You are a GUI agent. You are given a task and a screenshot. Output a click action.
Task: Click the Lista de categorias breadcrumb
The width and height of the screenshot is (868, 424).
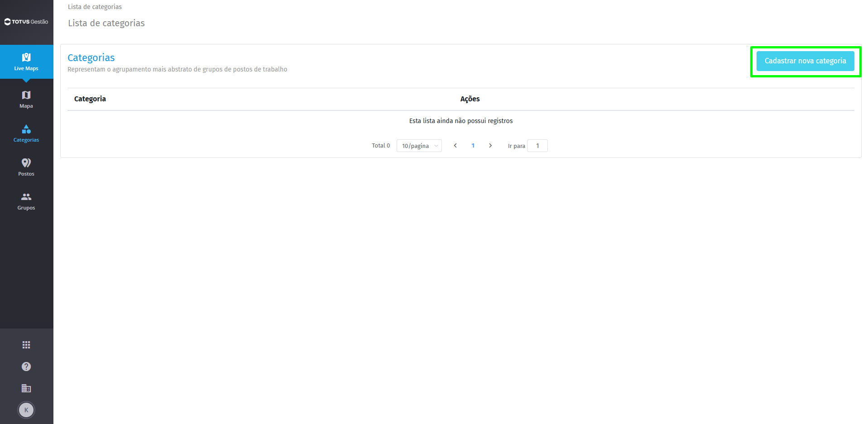pos(95,7)
